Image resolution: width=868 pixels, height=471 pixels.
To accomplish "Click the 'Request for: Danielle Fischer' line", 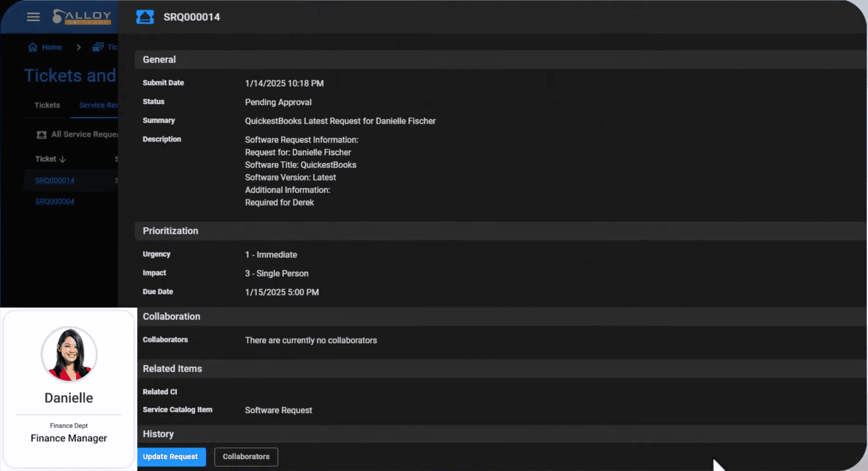I will pos(298,153).
